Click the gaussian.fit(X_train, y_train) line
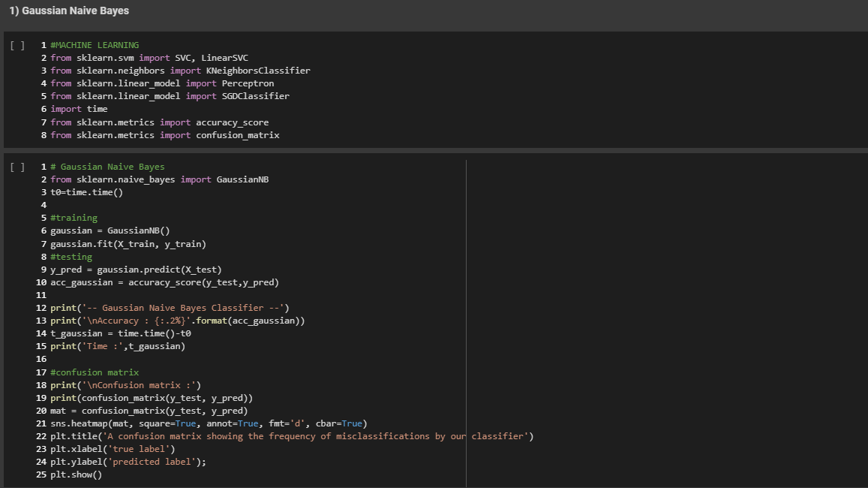The image size is (868, 488). pos(128,244)
